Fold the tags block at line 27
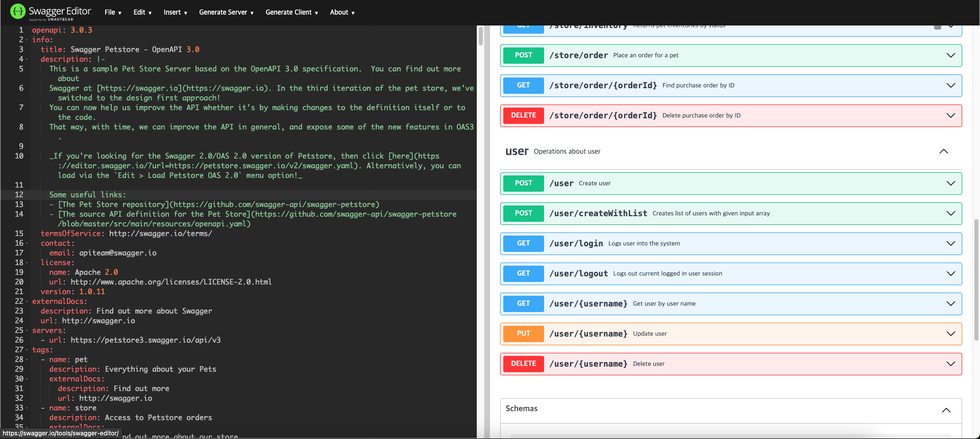Screen dimensions: 980x439 point(27,350)
